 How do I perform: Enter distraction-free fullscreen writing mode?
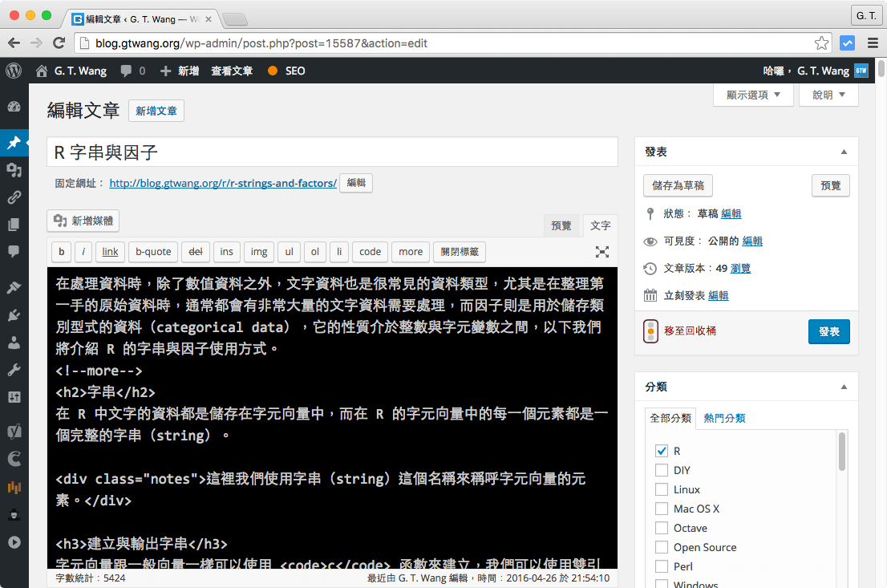coord(602,251)
